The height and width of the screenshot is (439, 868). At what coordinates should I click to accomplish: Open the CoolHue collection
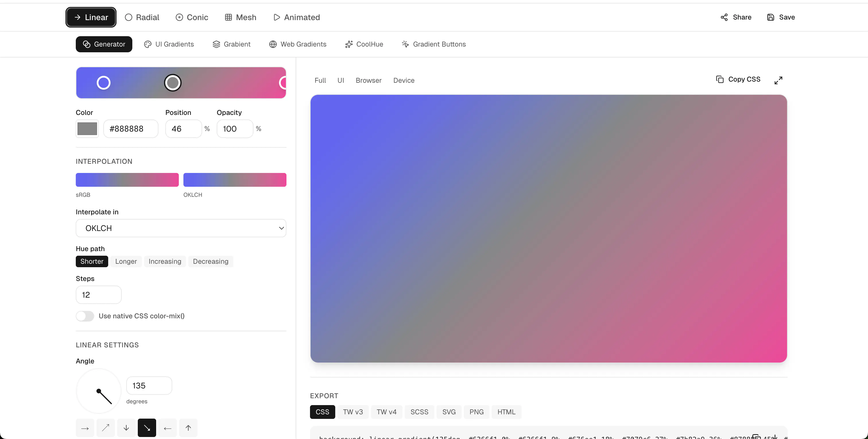[364, 44]
